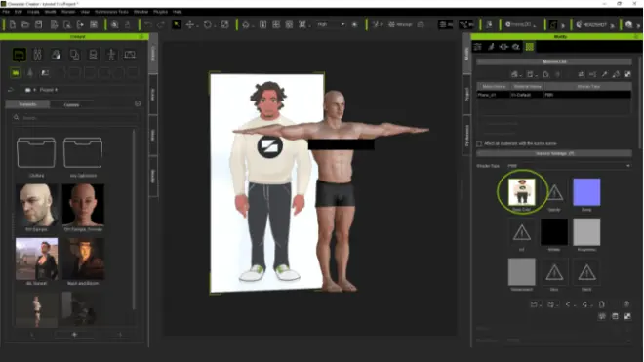This screenshot has width=644, height=362.
Task: Open the Attribute sliders tab in Modify
Action: [x=478, y=47]
